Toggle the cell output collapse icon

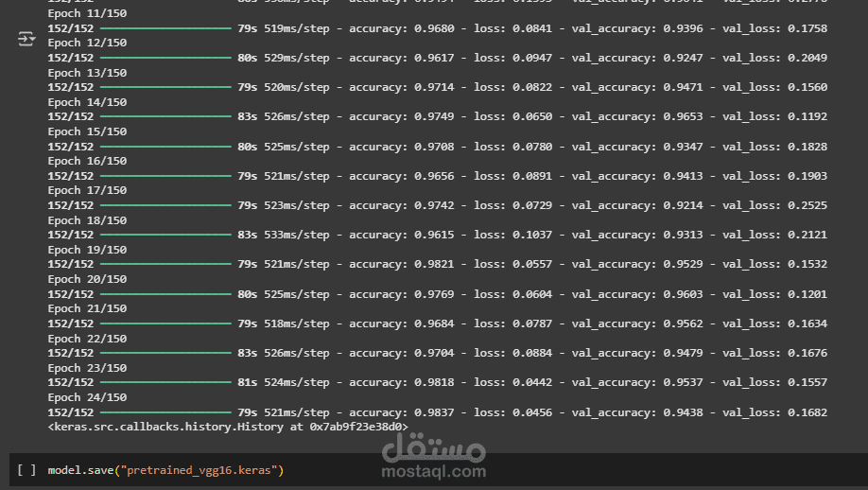pyautogui.click(x=26, y=40)
